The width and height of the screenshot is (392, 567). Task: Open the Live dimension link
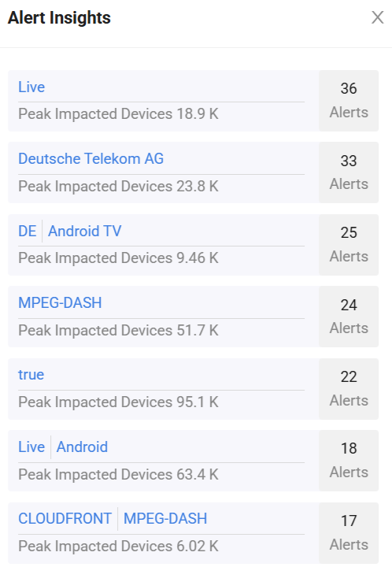[31, 87]
